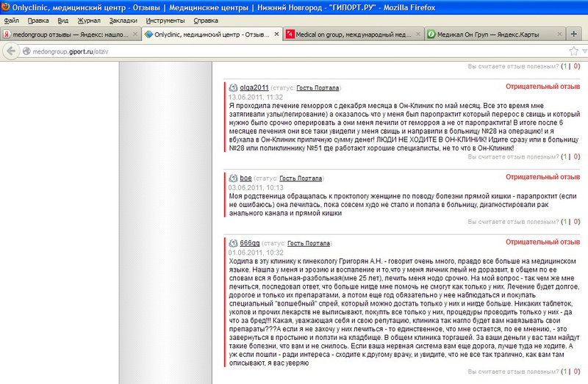Close the Medical on group tab
588x384 pixels.
pyautogui.click(x=418, y=34)
